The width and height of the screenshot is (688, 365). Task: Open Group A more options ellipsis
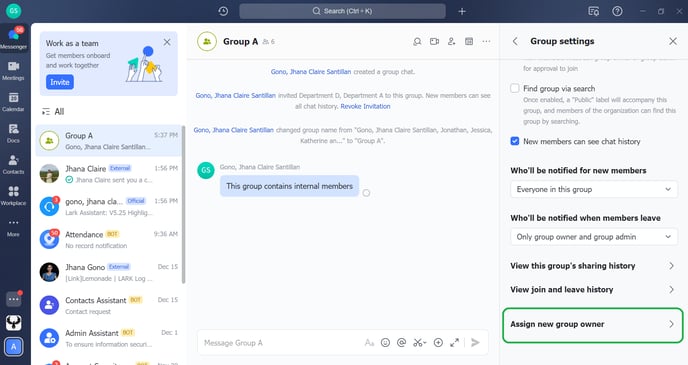(x=486, y=42)
